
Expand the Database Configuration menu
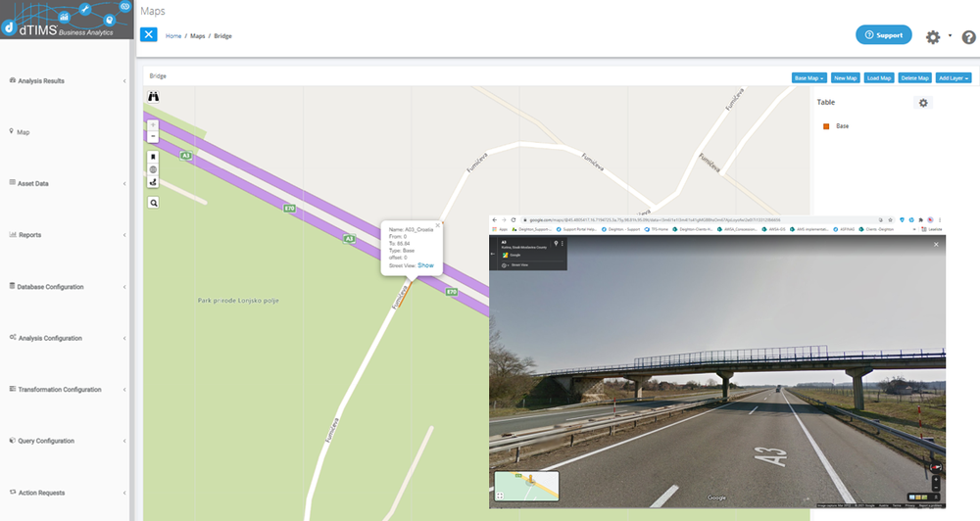[68, 287]
